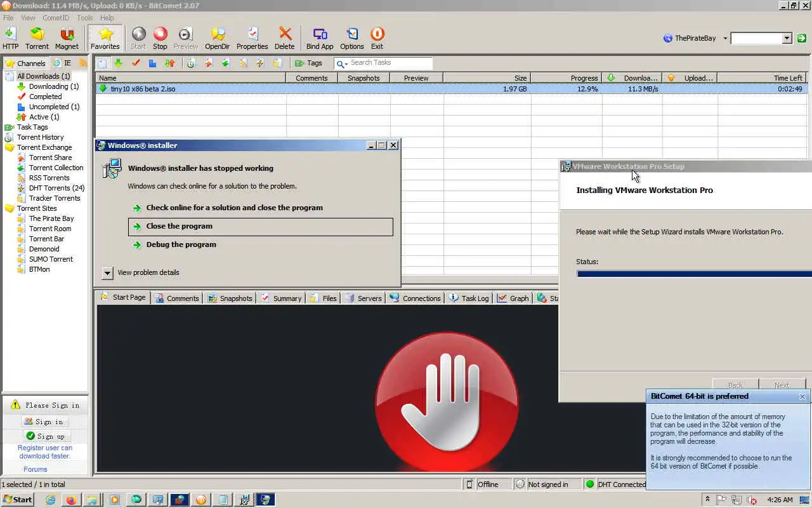Image resolution: width=812 pixels, height=508 pixels.
Task: Open Firefox from the taskbar
Action: 71,500
